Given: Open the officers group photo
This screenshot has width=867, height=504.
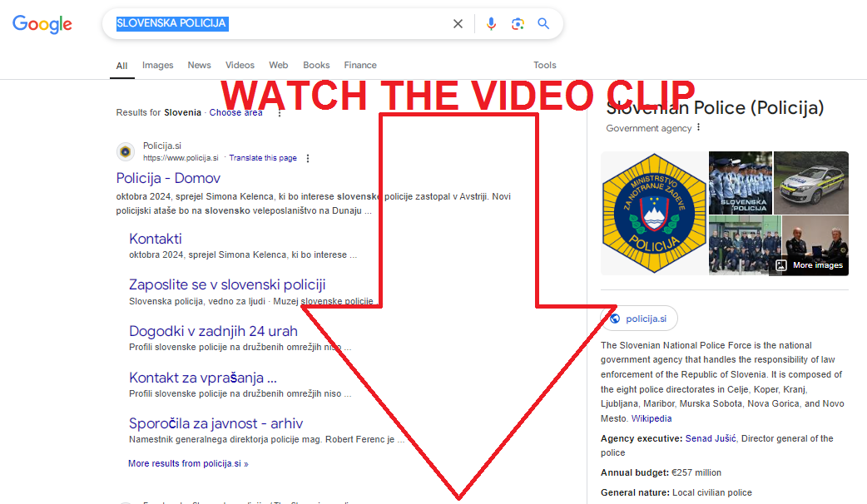Looking at the screenshot, I should [745, 245].
